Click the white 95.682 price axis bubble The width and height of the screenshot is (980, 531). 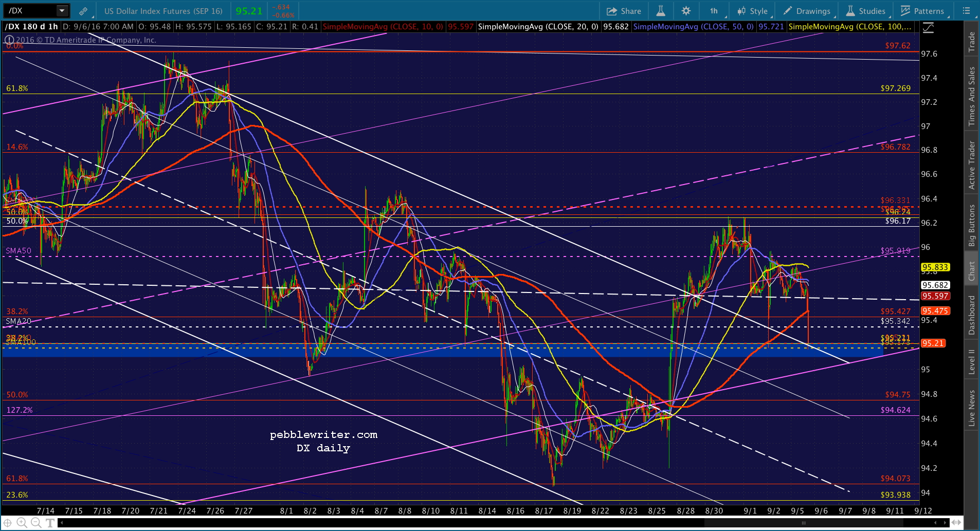935,285
